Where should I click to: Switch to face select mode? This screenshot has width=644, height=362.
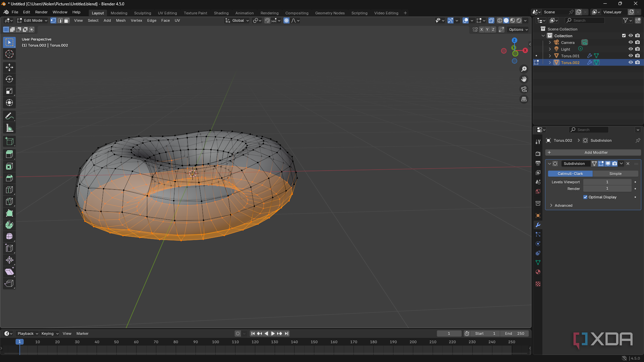(67, 21)
